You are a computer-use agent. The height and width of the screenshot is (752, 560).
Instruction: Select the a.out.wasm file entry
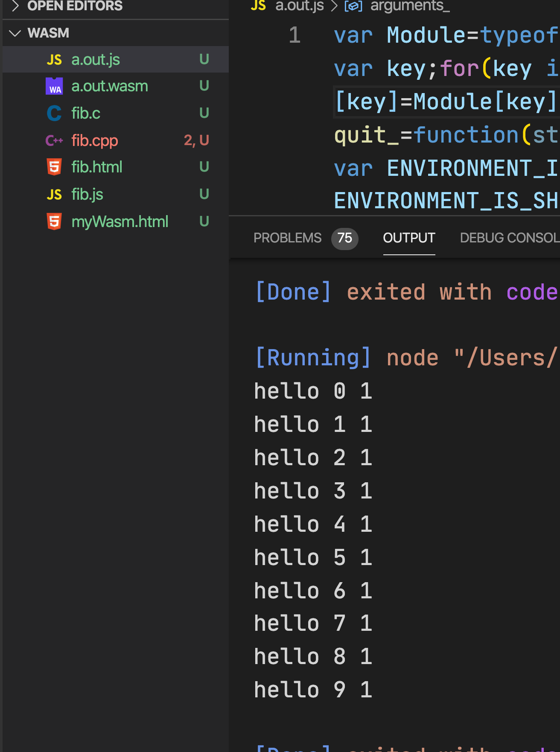[x=110, y=86]
